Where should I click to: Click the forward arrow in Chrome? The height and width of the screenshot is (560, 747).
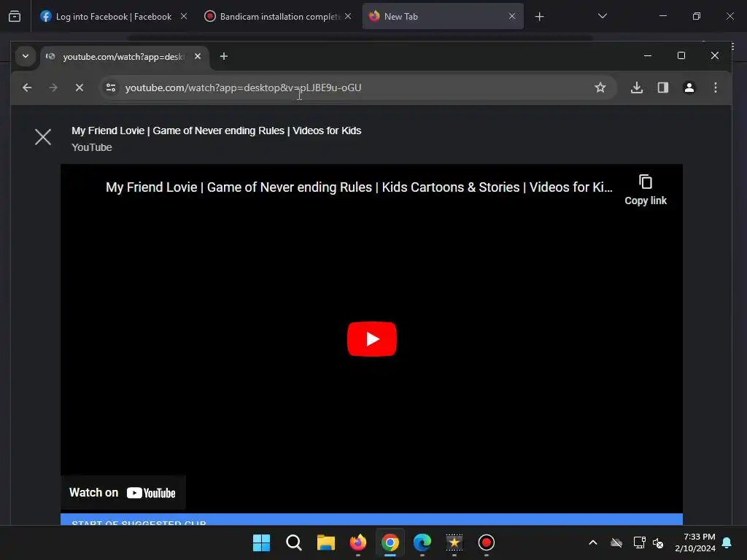pyautogui.click(x=53, y=87)
